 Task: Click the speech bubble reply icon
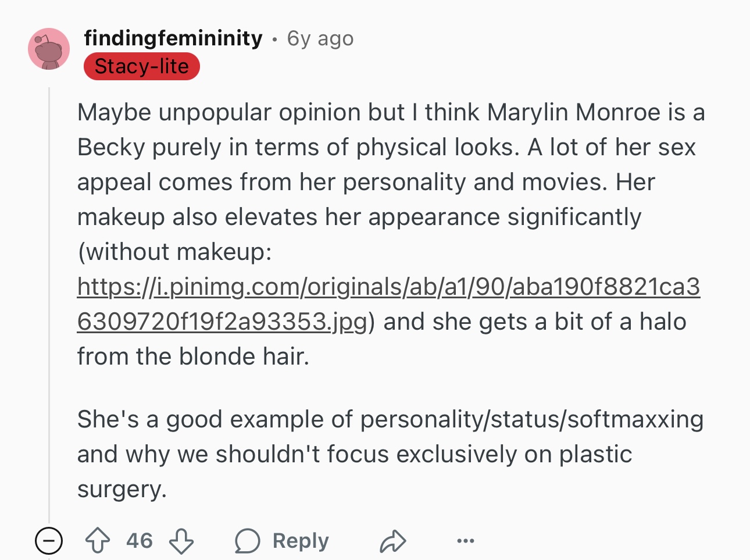(247, 541)
